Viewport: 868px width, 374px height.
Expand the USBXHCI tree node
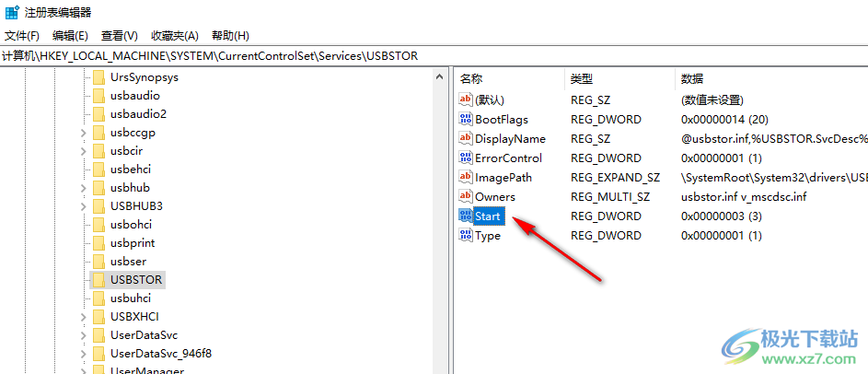83,317
